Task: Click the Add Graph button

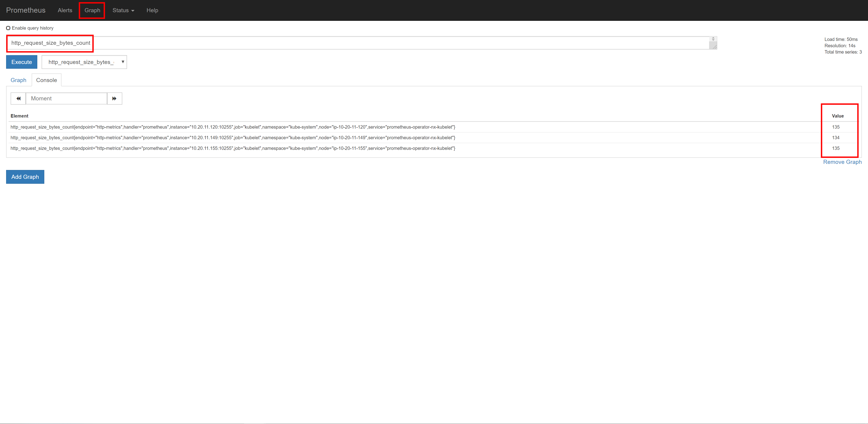Action: 25,177
